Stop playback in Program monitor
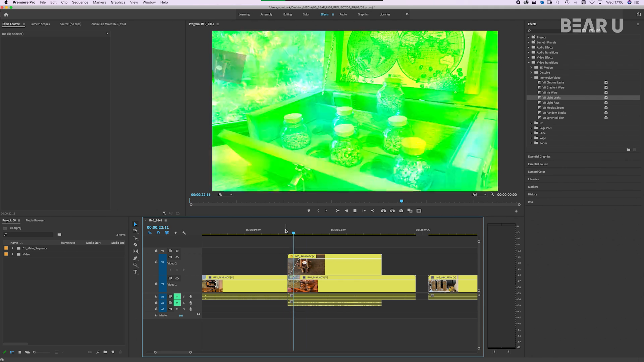Image resolution: width=644 pixels, height=362 pixels. pos(355,211)
